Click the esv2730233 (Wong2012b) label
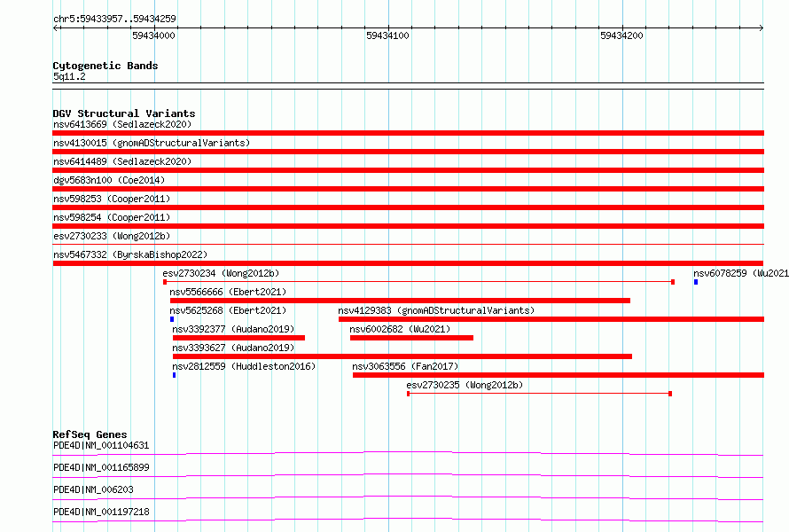789x532 pixels. (112, 236)
